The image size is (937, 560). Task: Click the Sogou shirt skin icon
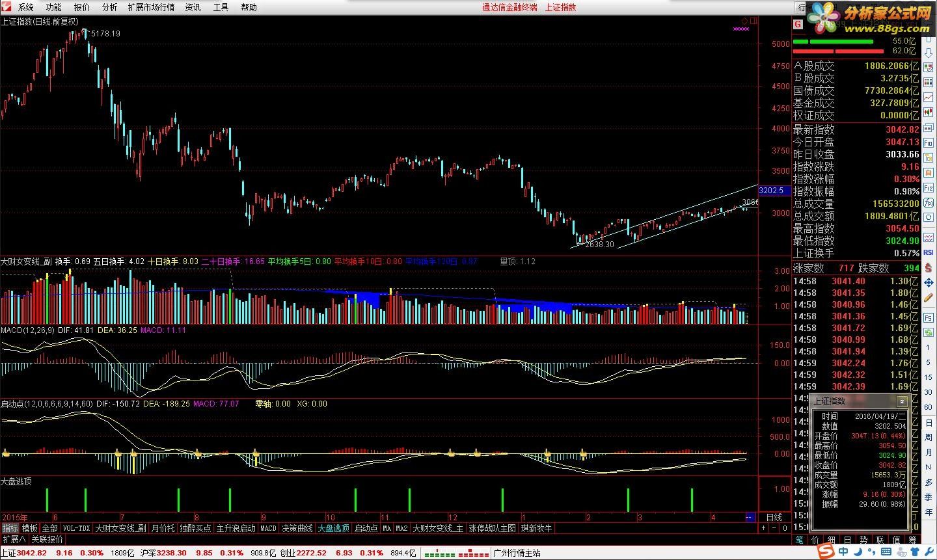pyautogui.click(x=915, y=552)
